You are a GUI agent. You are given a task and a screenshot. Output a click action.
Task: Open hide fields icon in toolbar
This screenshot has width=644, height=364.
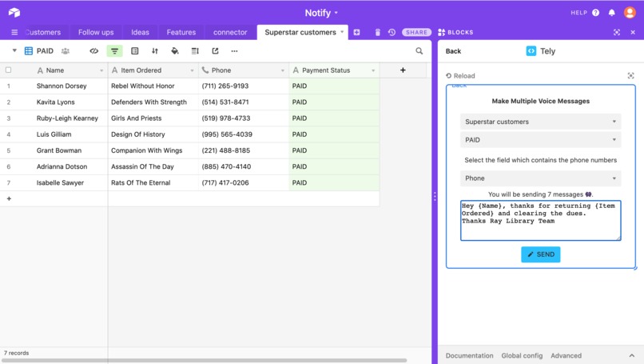click(x=94, y=51)
